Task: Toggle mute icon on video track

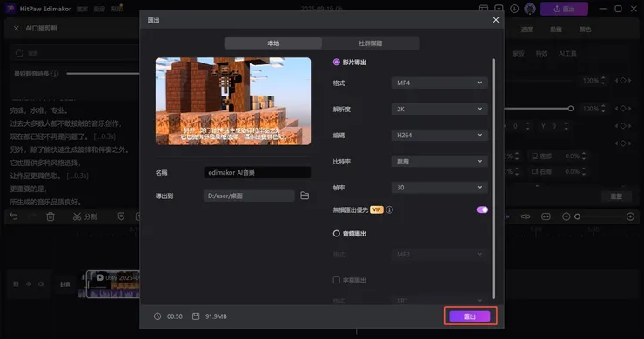Action: [x=41, y=283]
